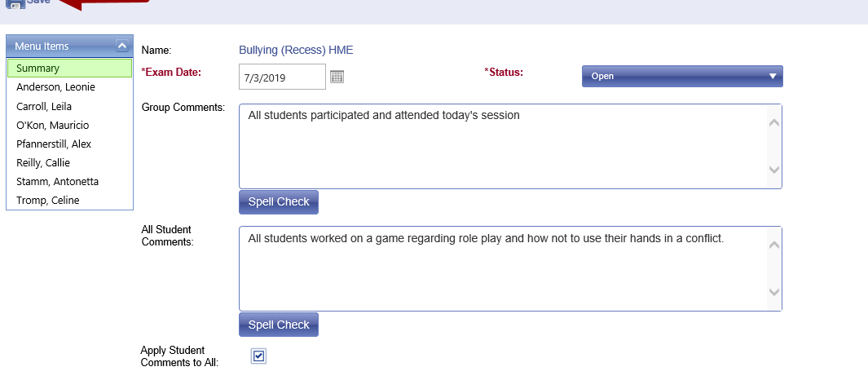The width and height of the screenshot is (868, 389).
Task: Open the Status dropdown
Action: [682, 76]
